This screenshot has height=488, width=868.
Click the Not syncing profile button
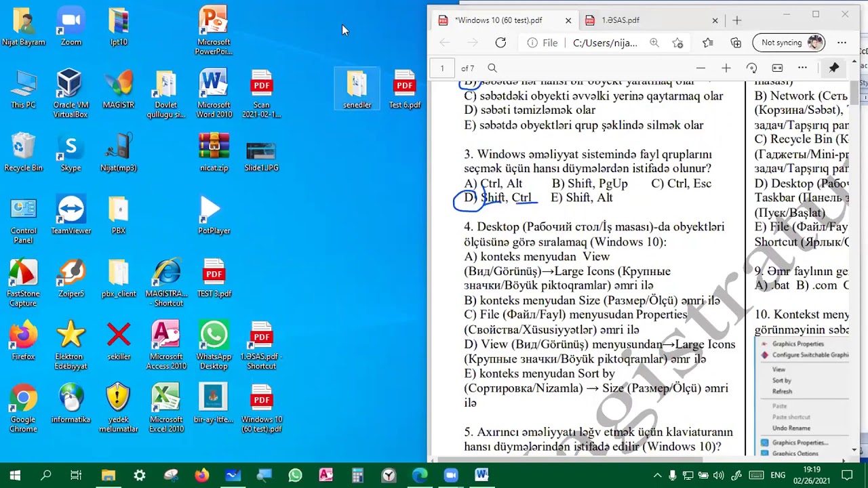click(788, 43)
